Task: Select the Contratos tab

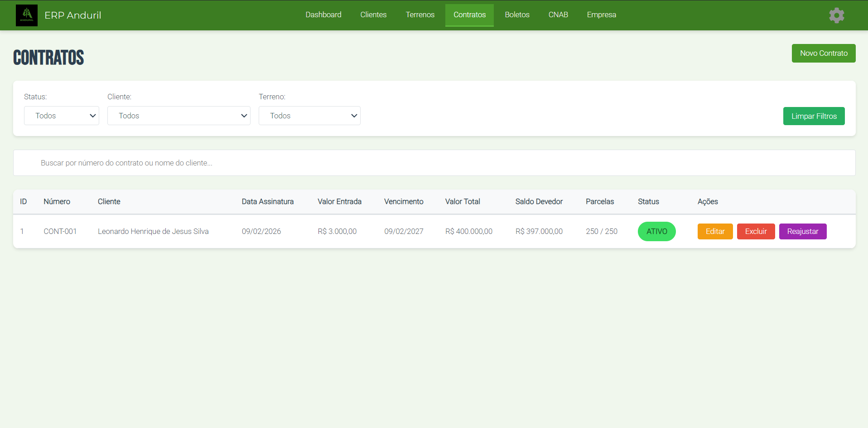Action: click(x=469, y=15)
